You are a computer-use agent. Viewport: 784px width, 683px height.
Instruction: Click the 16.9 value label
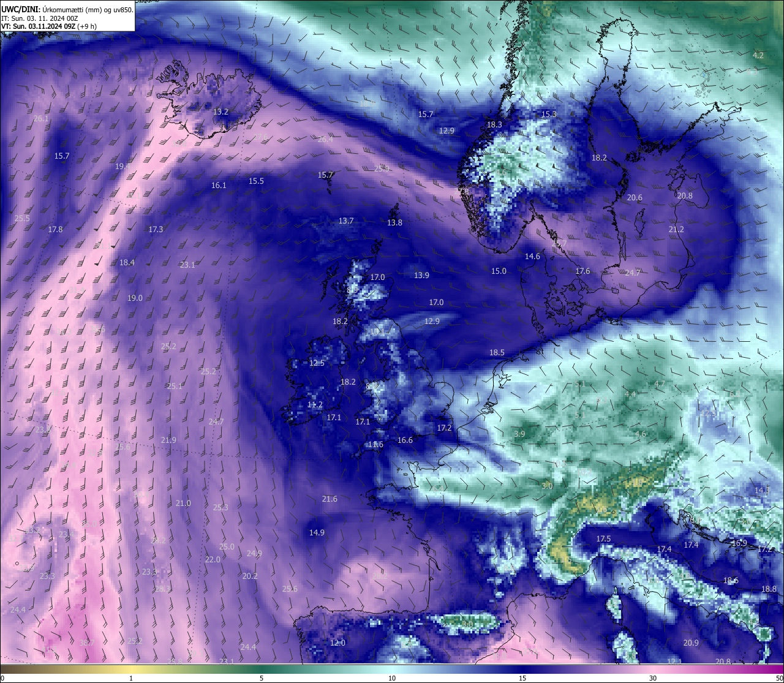739,543
